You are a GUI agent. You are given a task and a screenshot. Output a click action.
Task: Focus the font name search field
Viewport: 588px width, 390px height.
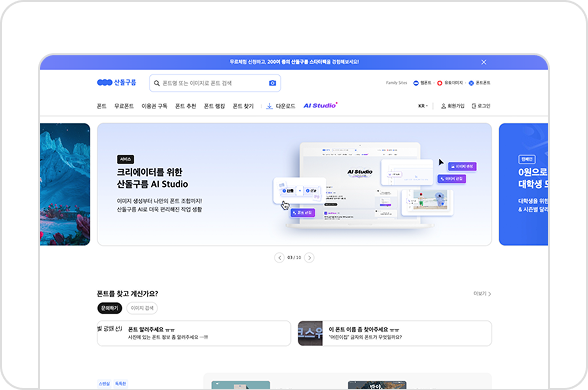coord(215,83)
